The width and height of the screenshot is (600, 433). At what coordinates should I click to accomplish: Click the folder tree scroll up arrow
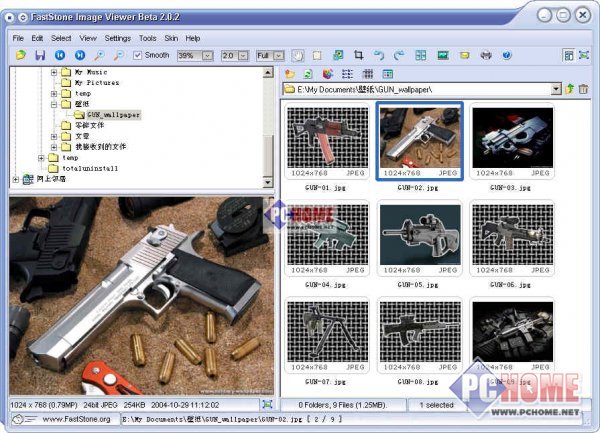click(x=268, y=72)
